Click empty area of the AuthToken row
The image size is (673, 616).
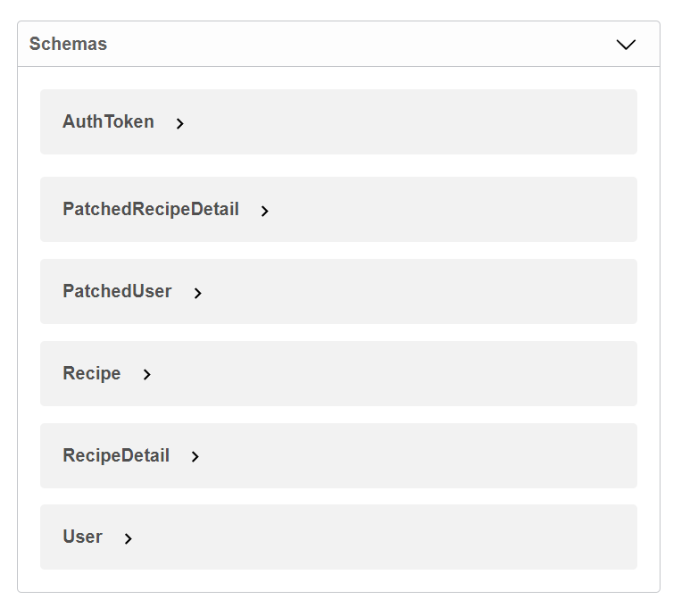pos(408,122)
